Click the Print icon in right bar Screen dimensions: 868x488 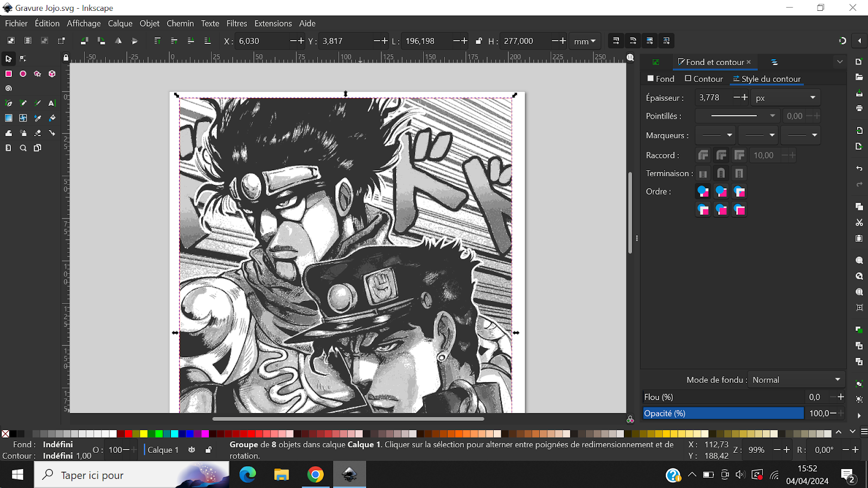pyautogui.click(x=859, y=108)
